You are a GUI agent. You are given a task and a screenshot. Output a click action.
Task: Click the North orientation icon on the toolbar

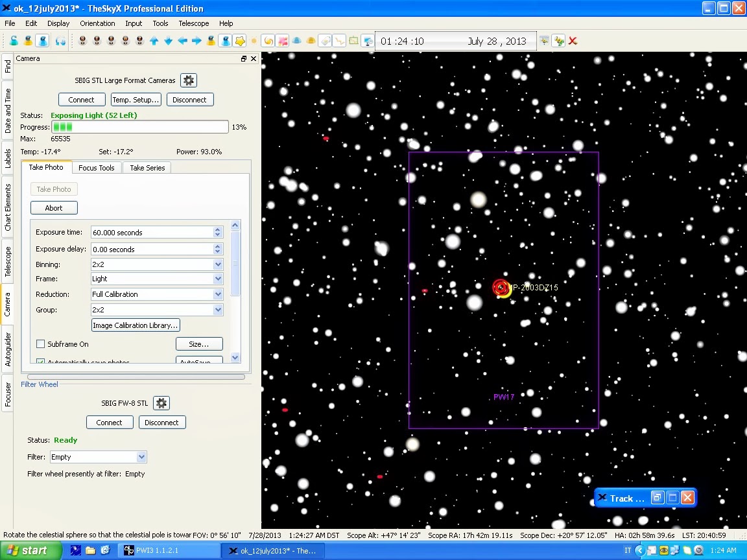[x=81, y=40]
